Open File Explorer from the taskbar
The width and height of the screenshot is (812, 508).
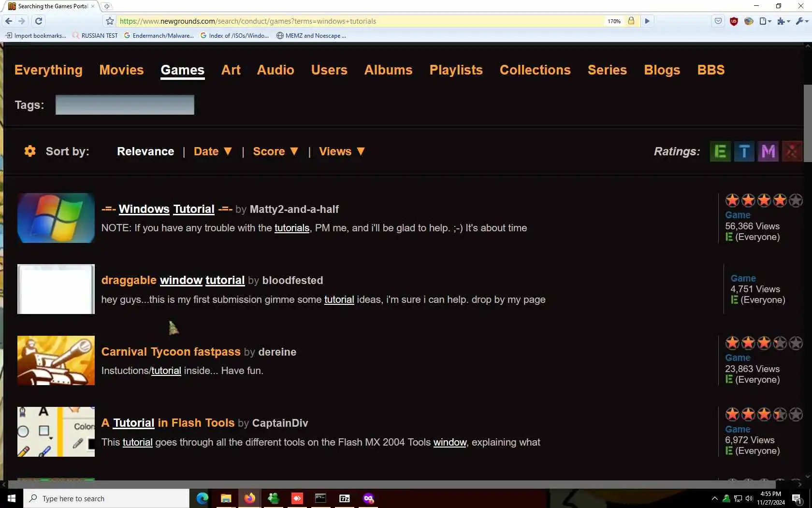tap(226, 498)
